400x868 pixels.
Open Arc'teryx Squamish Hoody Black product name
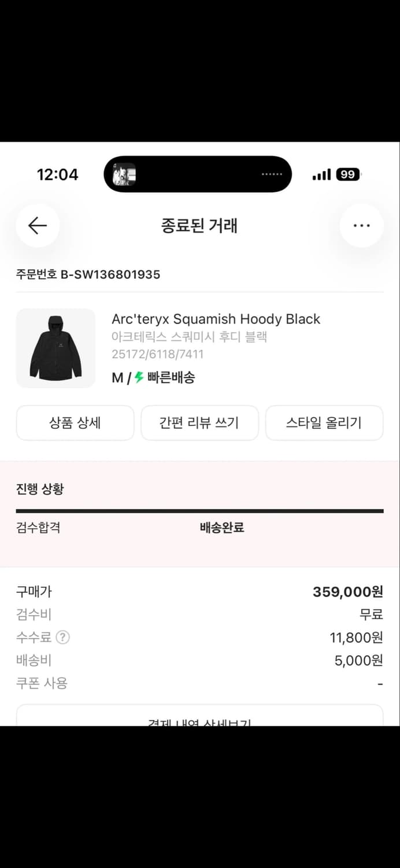tap(216, 319)
